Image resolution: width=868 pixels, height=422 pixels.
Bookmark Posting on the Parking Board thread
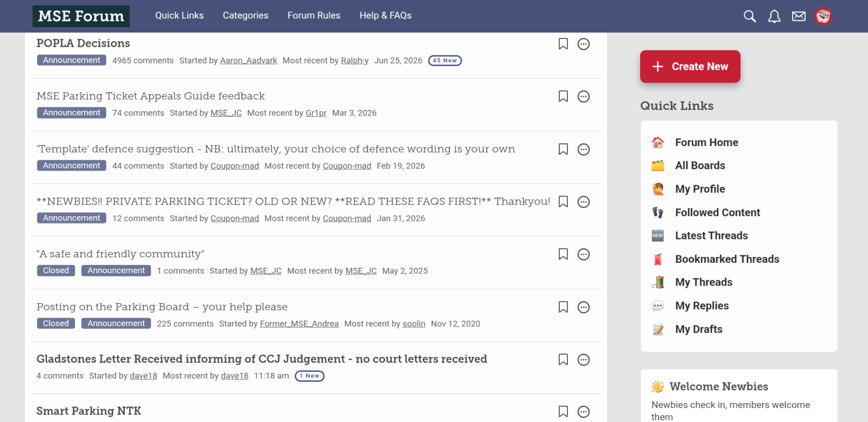click(x=563, y=307)
